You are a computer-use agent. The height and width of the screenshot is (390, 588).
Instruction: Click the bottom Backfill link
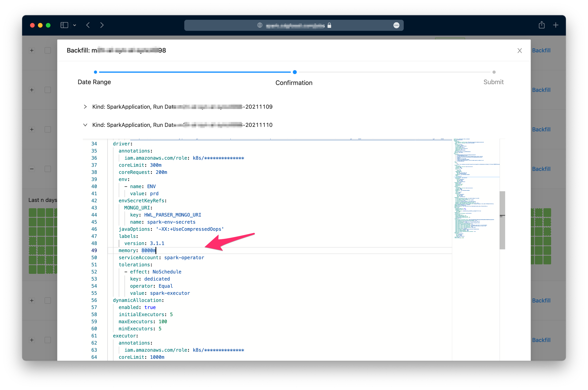[542, 340]
